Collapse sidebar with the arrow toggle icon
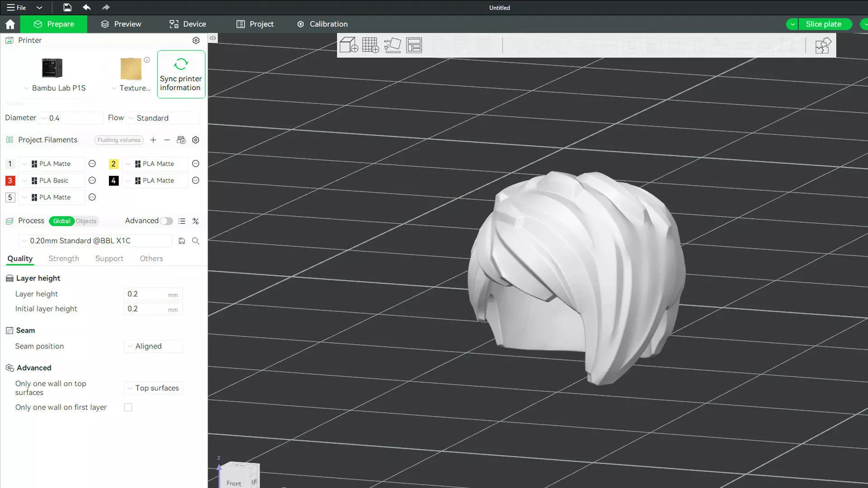The height and width of the screenshot is (488, 868). point(212,38)
